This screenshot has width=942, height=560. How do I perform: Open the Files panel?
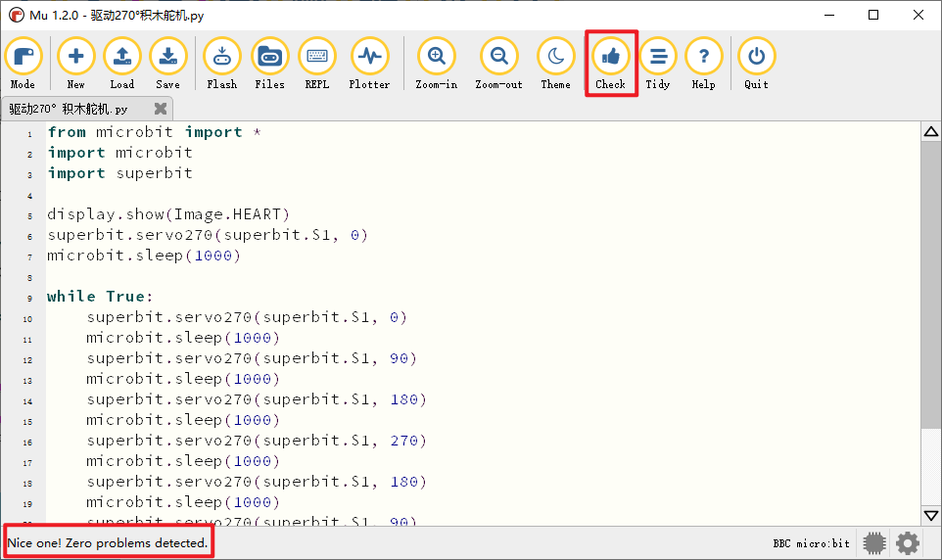click(269, 63)
